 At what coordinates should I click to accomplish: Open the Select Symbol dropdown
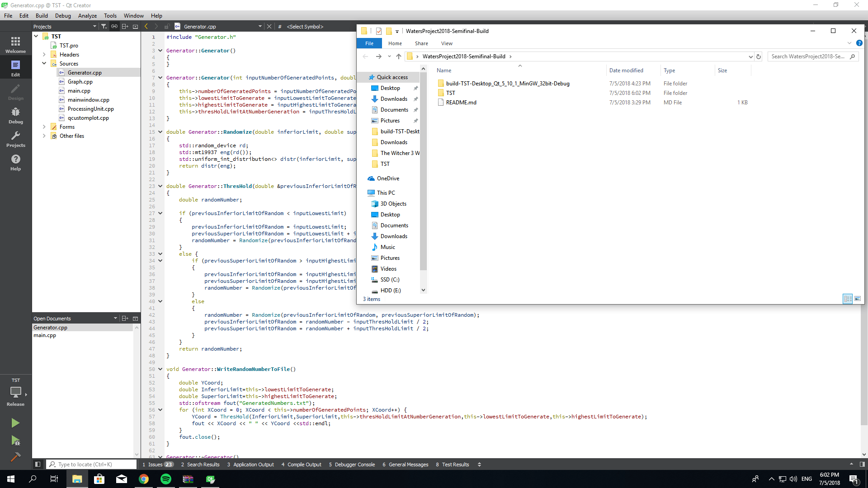point(305,27)
